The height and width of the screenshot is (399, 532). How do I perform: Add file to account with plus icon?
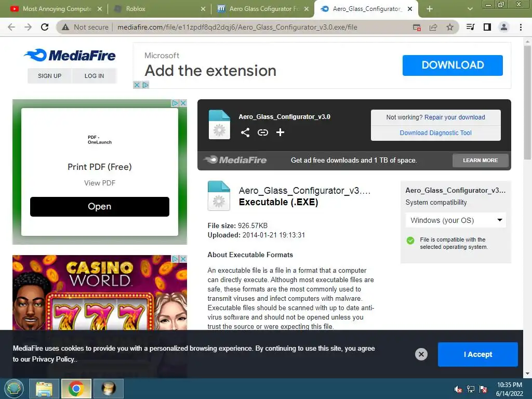point(280,132)
